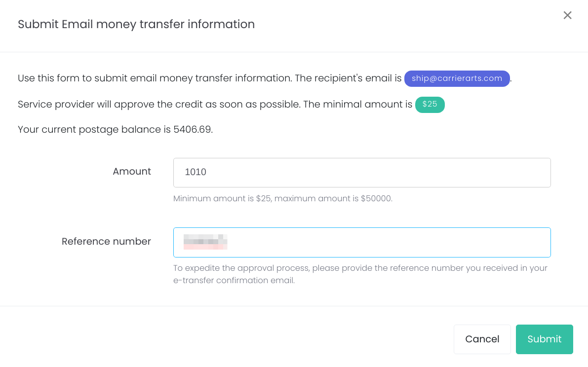Close the email money transfer dialog

567,15
